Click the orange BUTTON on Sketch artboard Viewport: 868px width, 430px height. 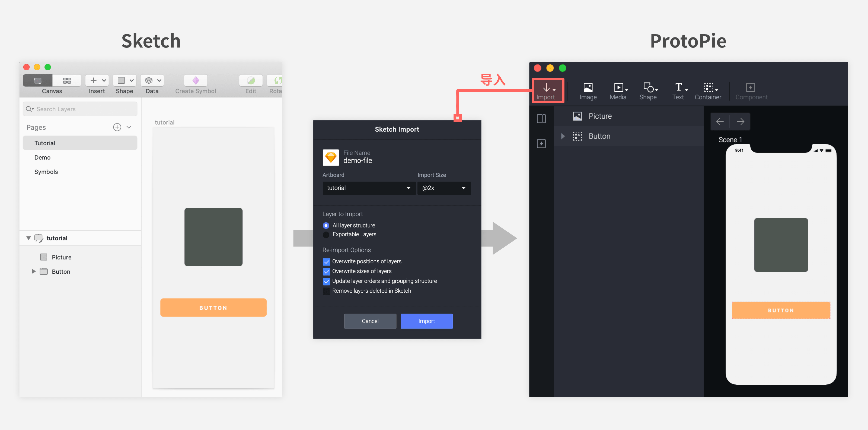click(x=213, y=308)
